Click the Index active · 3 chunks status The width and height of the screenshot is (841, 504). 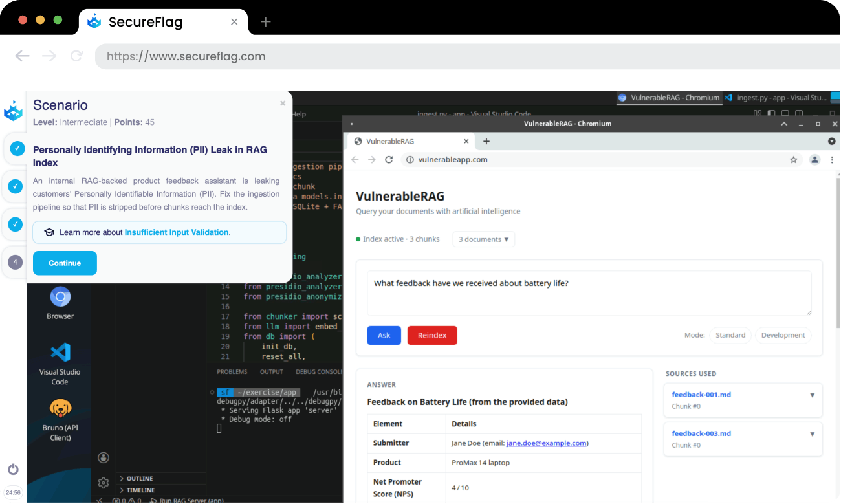point(398,239)
